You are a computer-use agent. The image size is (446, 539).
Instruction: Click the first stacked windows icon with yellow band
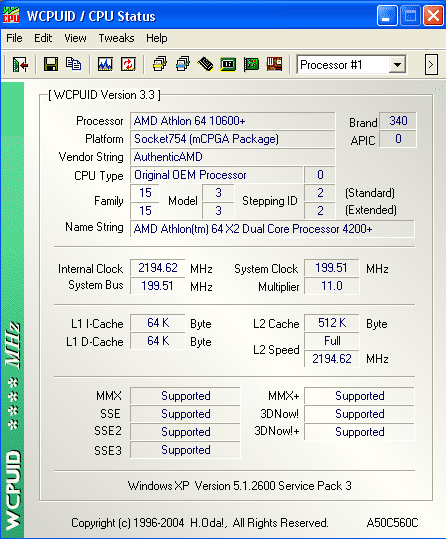160,64
